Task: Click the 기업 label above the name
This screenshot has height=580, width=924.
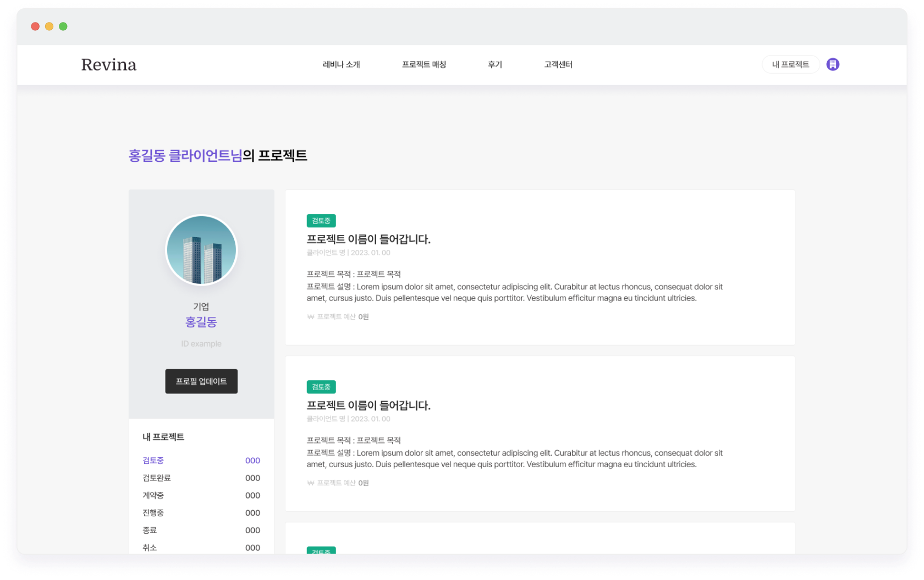Action: tap(201, 307)
